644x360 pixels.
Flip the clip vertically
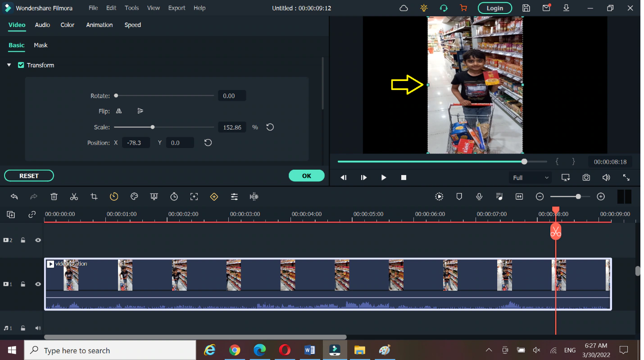tap(140, 111)
